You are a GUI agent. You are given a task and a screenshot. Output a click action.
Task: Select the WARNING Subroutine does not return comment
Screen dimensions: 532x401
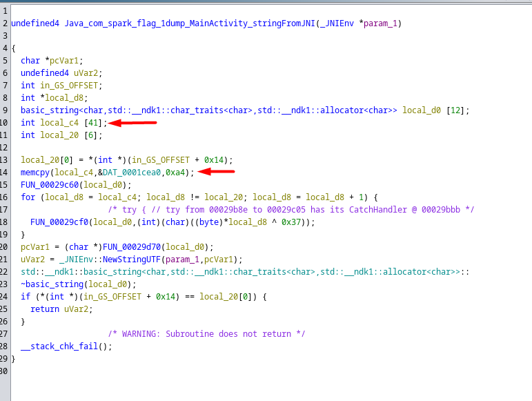[206, 334]
